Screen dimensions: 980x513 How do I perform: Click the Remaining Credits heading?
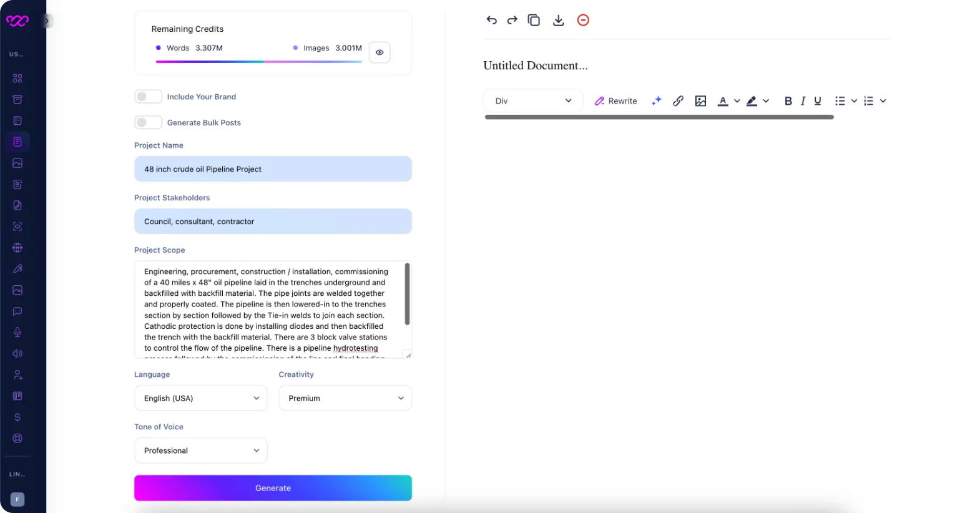[x=187, y=29]
